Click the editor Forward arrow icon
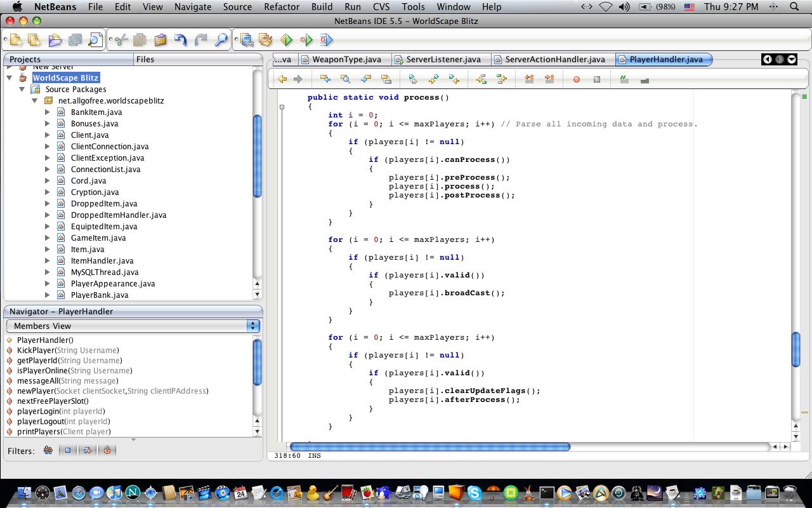 [298, 79]
